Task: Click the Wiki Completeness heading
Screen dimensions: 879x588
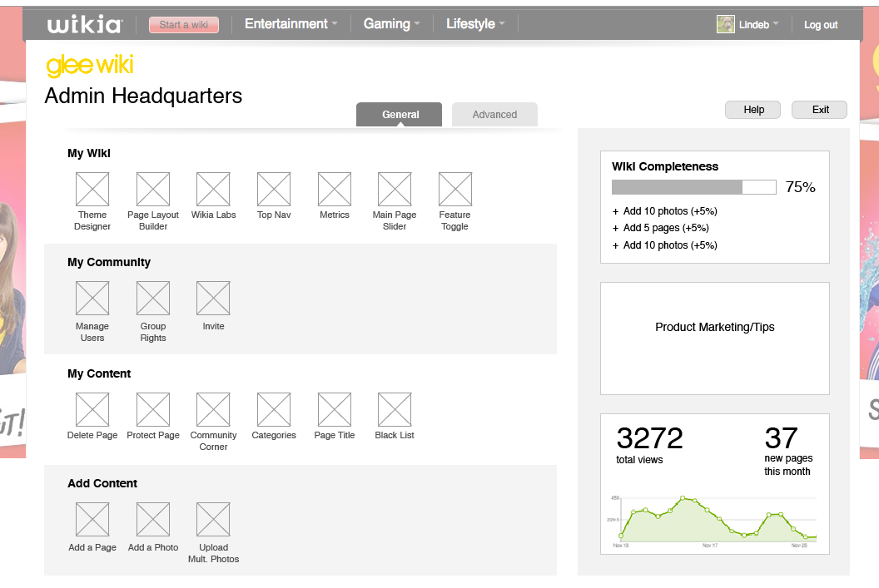Action: pos(665,166)
